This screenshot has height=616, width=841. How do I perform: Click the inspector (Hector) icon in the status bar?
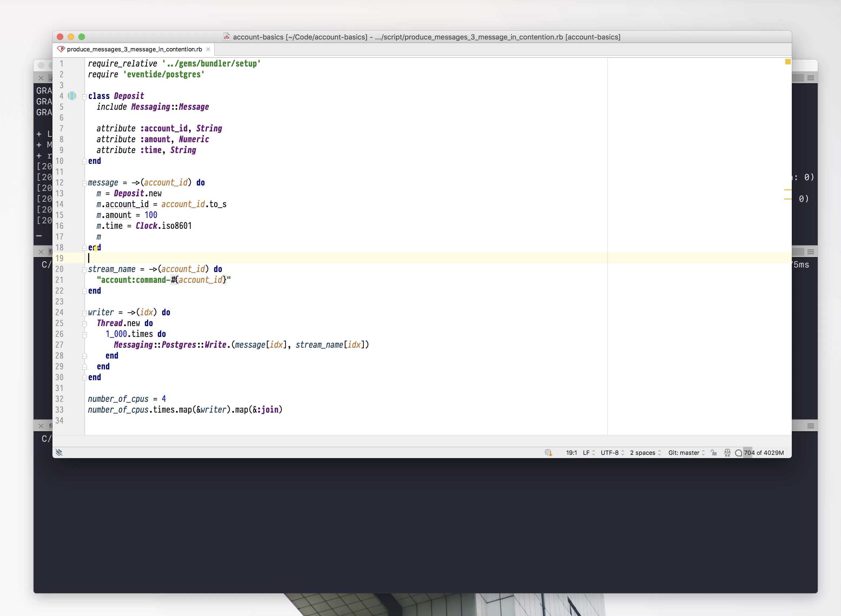727,453
